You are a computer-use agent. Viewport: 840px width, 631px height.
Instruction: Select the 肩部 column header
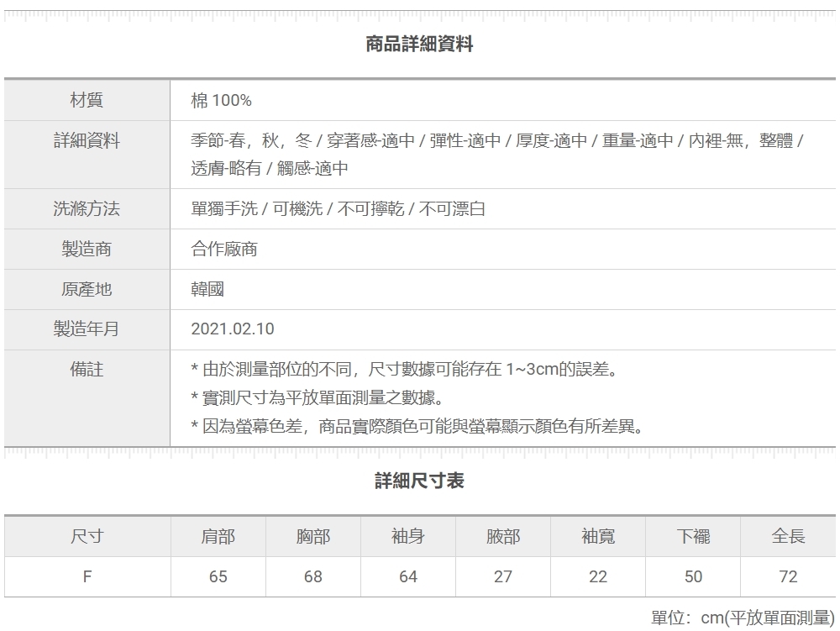[218, 536]
